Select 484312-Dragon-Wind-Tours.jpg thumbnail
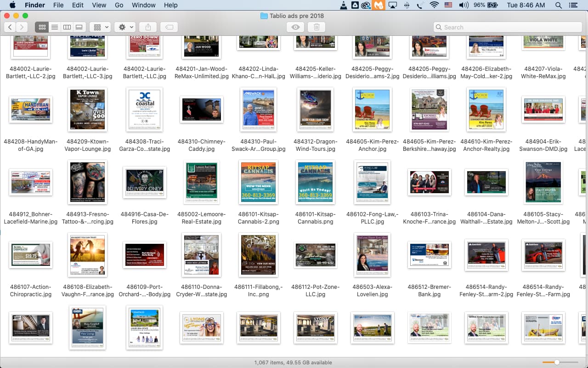 315,109
